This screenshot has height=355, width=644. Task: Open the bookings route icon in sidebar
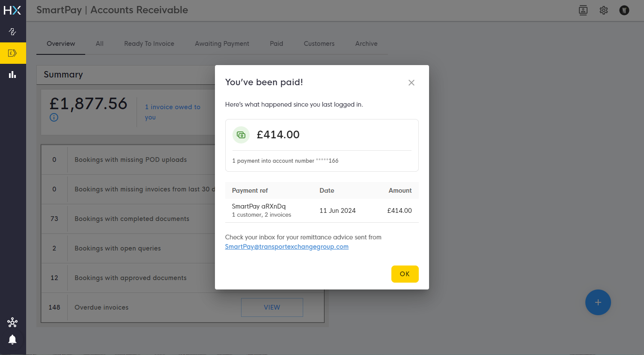coord(12,32)
